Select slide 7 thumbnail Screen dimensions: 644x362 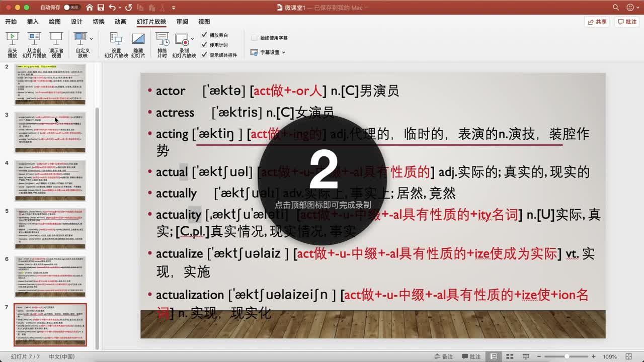click(50, 324)
